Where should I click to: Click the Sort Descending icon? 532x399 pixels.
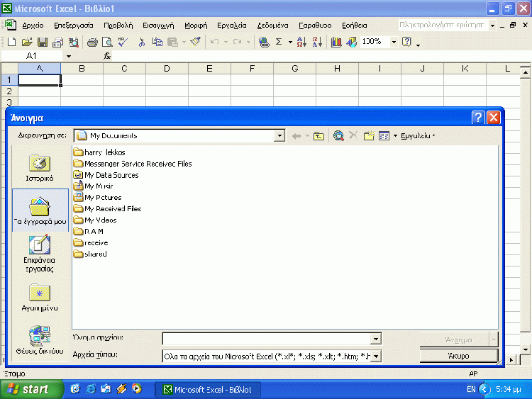[317, 42]
